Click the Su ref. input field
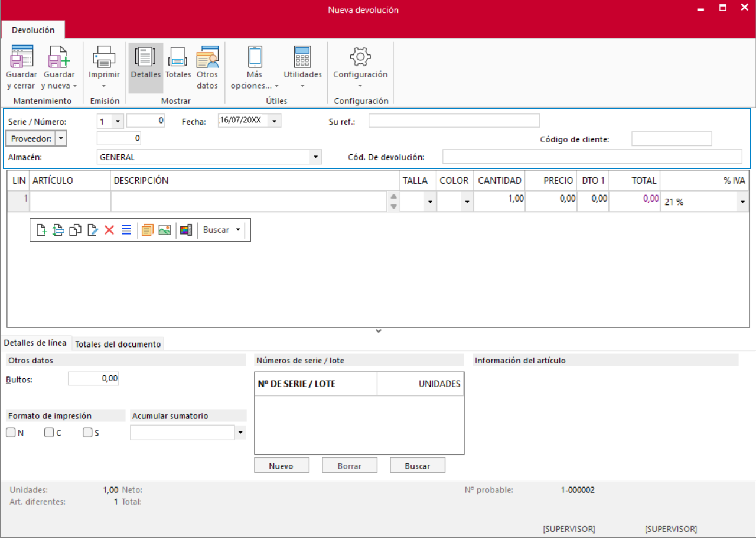This screenshot has height=539, width=756. pyautogui.click(x=454, y=121)
